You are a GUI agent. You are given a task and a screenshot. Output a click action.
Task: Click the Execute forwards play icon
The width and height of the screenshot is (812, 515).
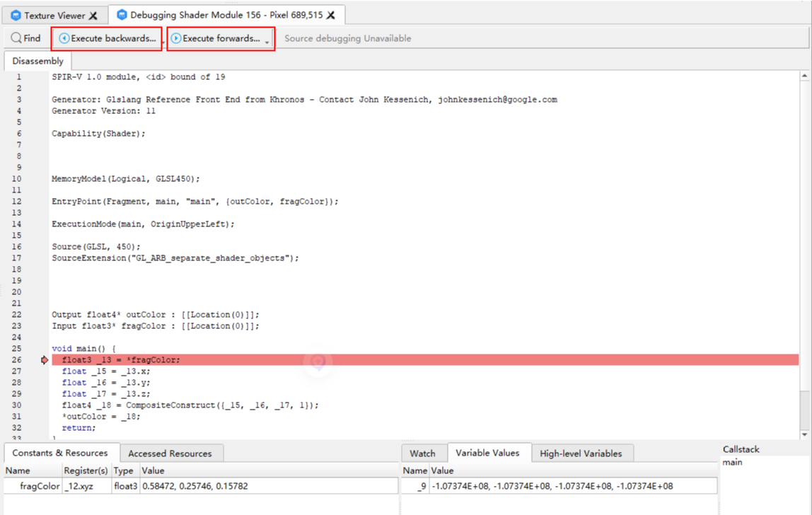pyautogui.click(x=176, y=38)
